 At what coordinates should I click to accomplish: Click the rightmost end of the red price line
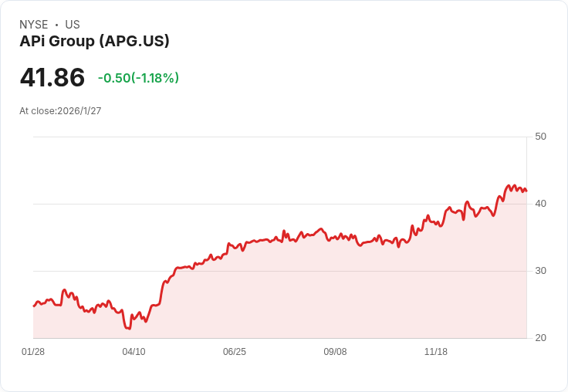pyautogui.click(x=526, y=191)
